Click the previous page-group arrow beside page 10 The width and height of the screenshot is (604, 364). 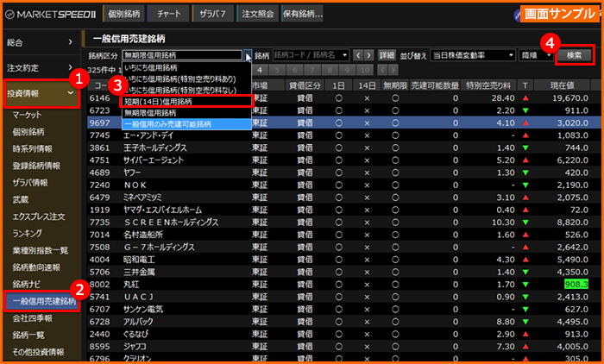pos(382,70)
